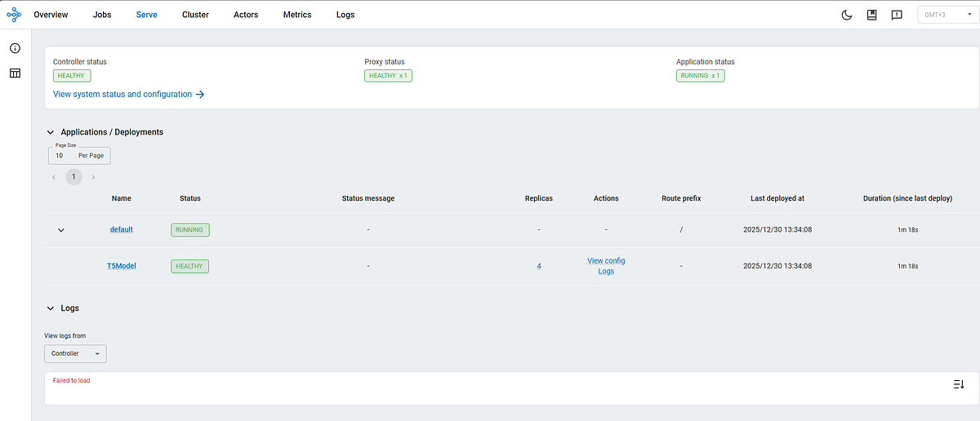This screenshot has height=421, width=980.
Task: Click the log wrap lines icon
Action: click(959, 384)
